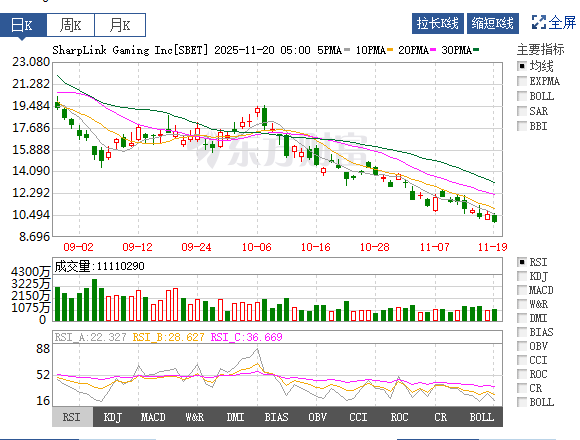Select the CCI sub-indicator radio on right

click(x=522, y=360)
